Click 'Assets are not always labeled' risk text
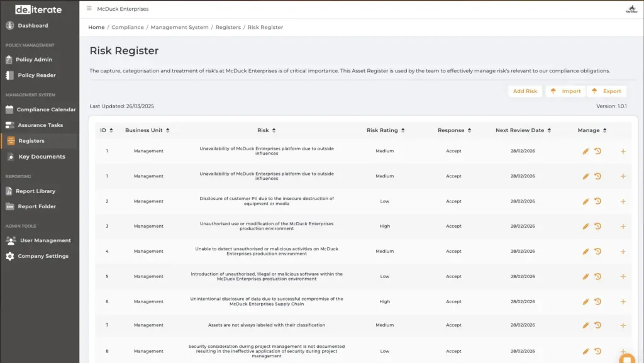 click(x=267, y=325)
